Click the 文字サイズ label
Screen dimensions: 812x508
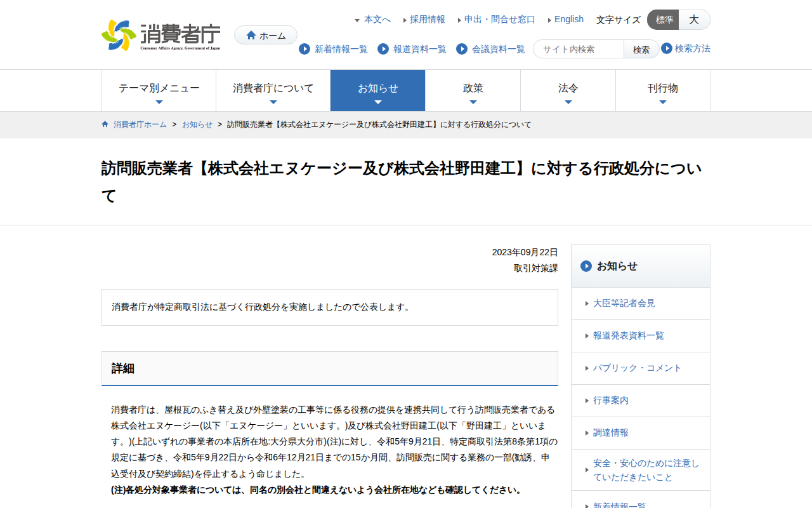[x=619, y=20]
